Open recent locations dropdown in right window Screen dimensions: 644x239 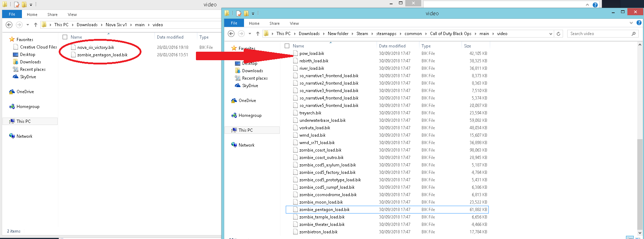[x=250, y=34]
